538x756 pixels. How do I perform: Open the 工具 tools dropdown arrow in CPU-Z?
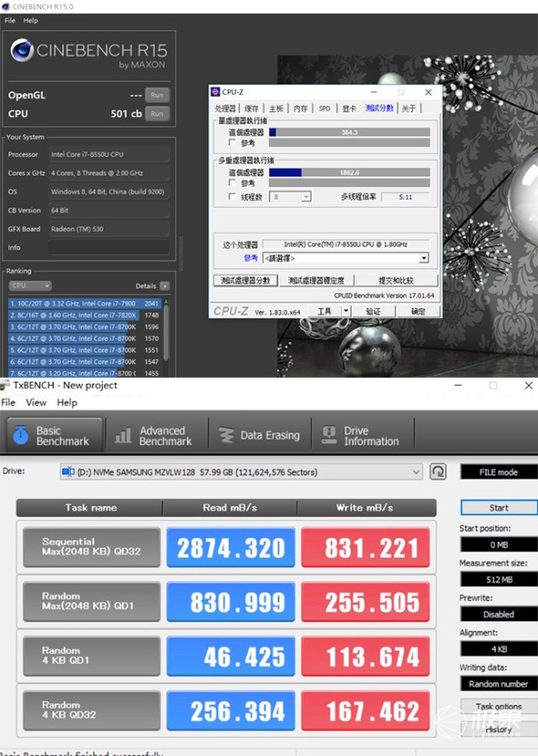(x=345, y=312)
